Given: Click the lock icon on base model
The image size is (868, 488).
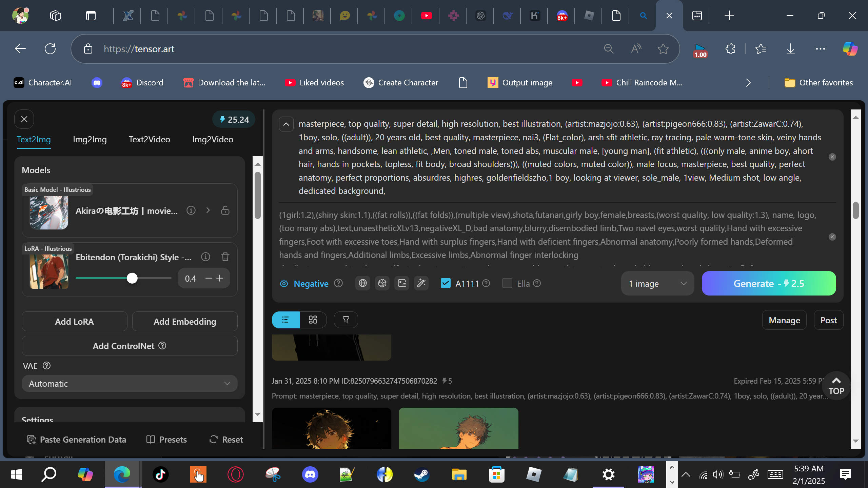Looking at the screenshot, I should coord(225,210).
